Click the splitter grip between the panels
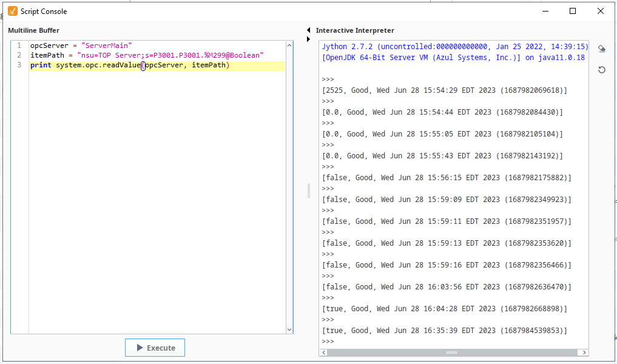Screen dimensions: 617x364 click(x=308, y=190)
